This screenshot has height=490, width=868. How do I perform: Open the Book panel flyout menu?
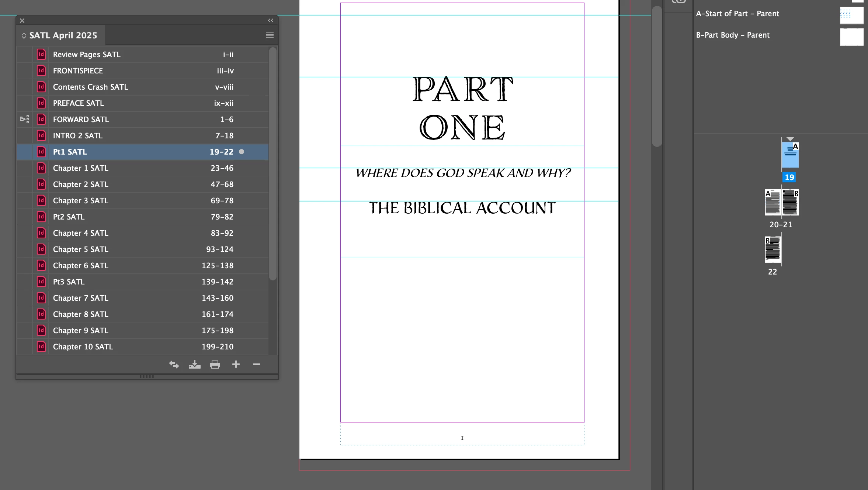pyautogui.click(x=270, y=35)
